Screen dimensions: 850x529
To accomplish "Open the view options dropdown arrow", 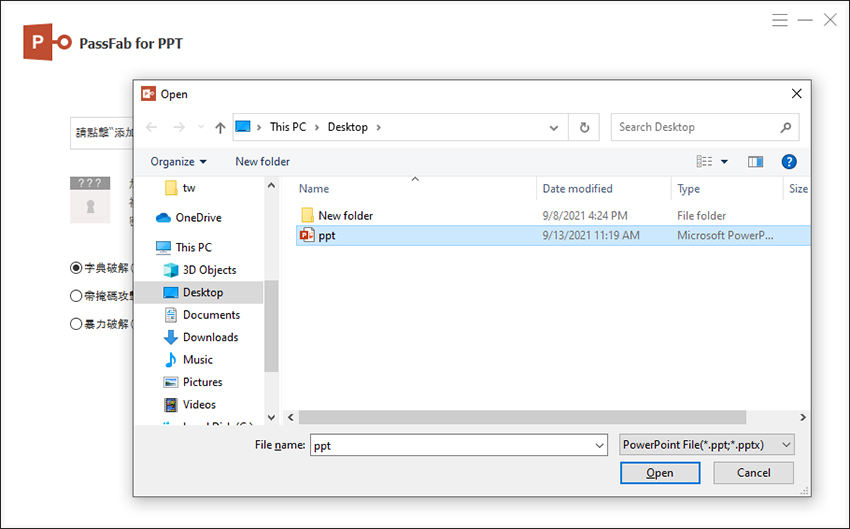I will point(724,162).
